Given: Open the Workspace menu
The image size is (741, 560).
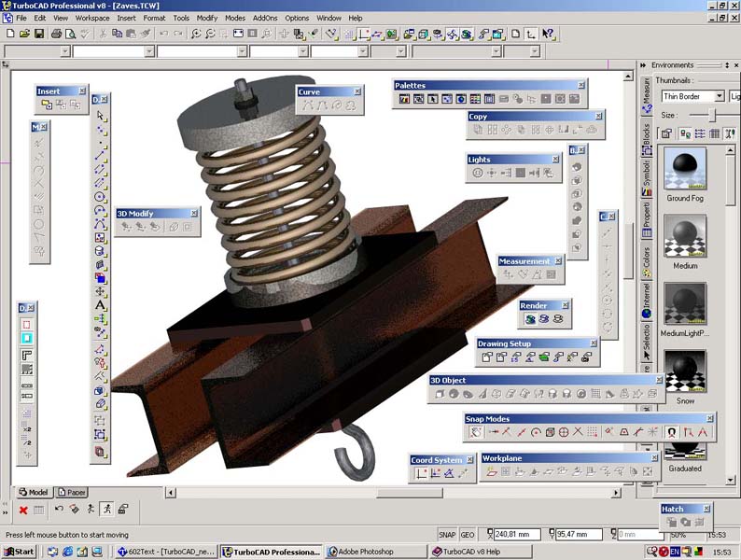Looking at the screenshot, I should tap(92, 18).
